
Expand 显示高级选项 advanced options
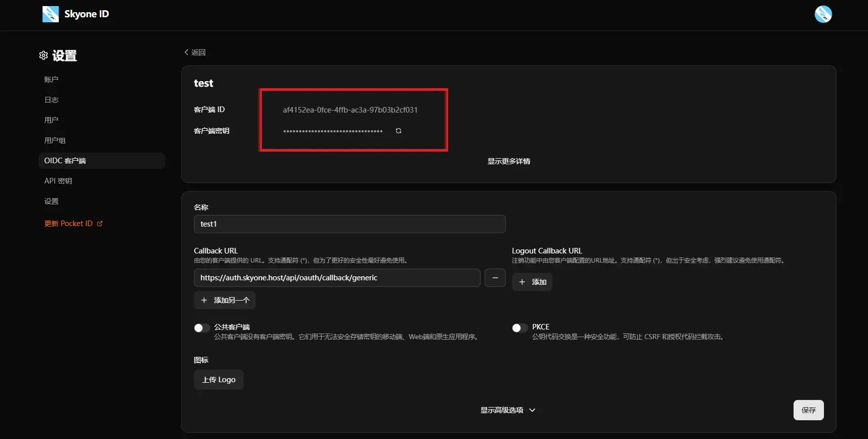click(507, 410)
